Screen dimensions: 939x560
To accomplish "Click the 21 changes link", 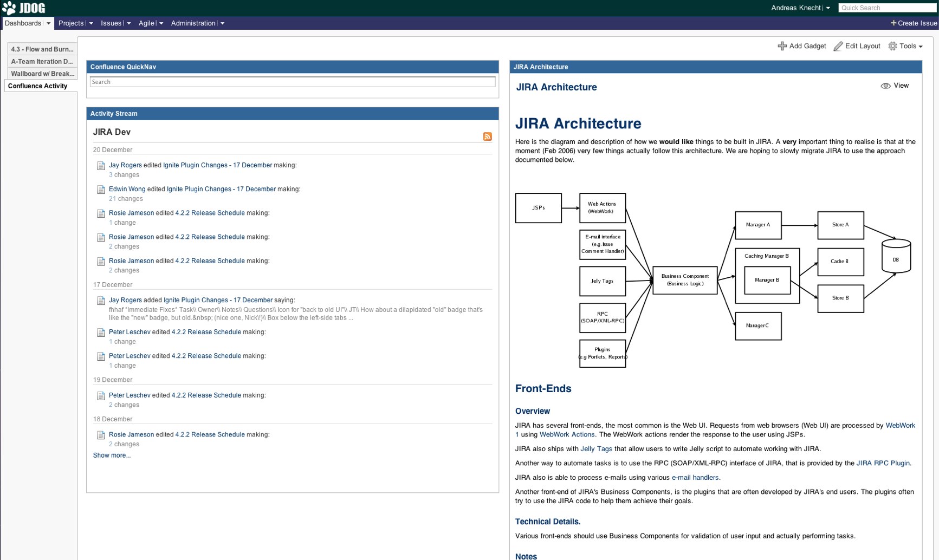I will click(x=126, y=199).
